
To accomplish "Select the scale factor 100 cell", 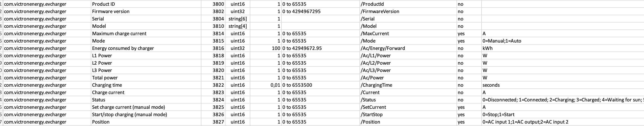I will click(x=266, y=48).
